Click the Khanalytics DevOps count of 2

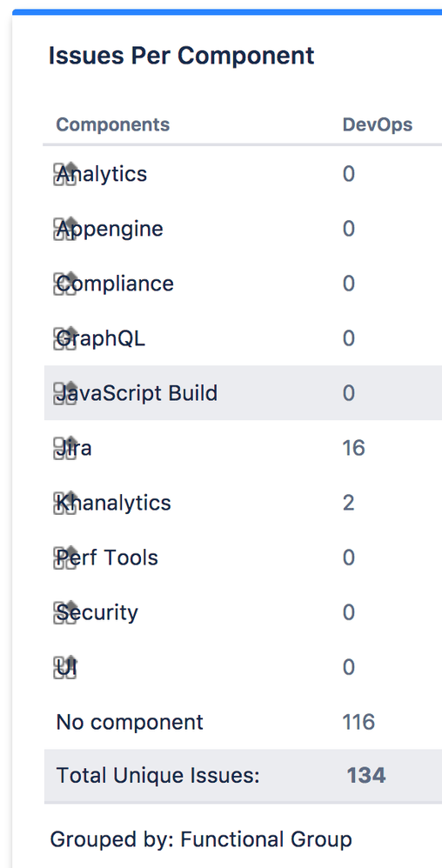point(348,503)
